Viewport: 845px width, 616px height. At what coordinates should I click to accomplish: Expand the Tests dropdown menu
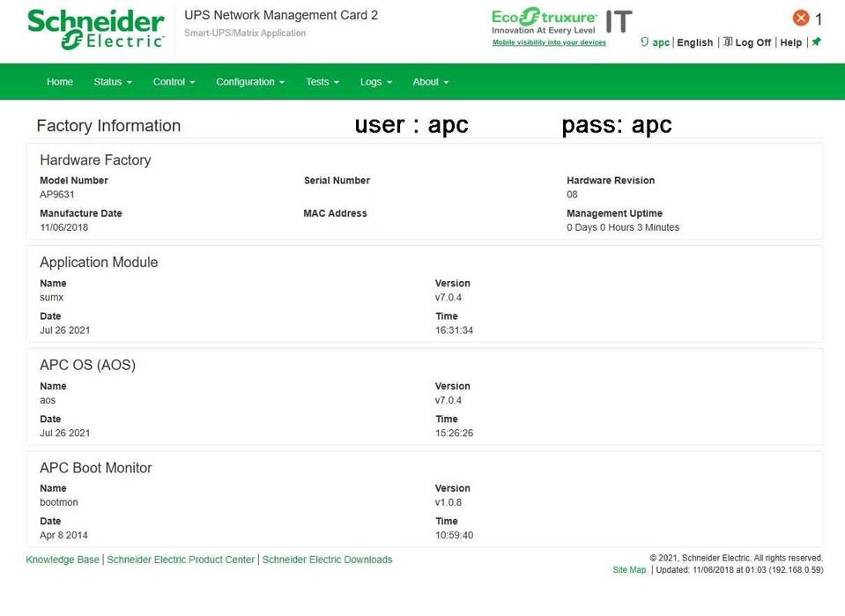(322, 82)
